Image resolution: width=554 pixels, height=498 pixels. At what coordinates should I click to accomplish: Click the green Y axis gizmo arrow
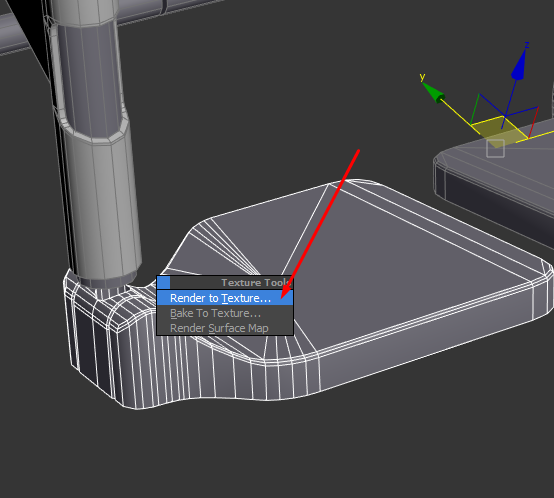pos(434,93)
